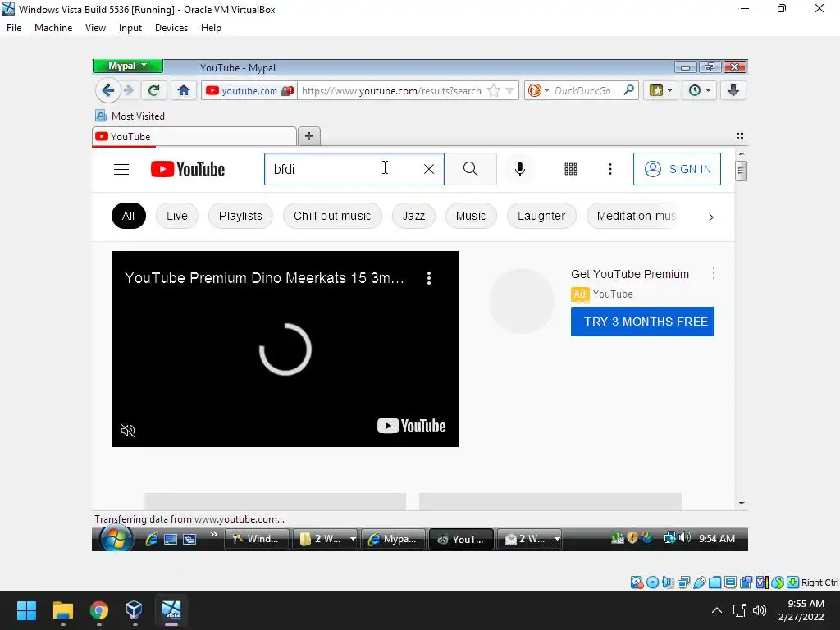Image resolution: width=840 pixels, height=630 pixels.
Task: Click the page scrollbar up arrow
Action: 742,153
